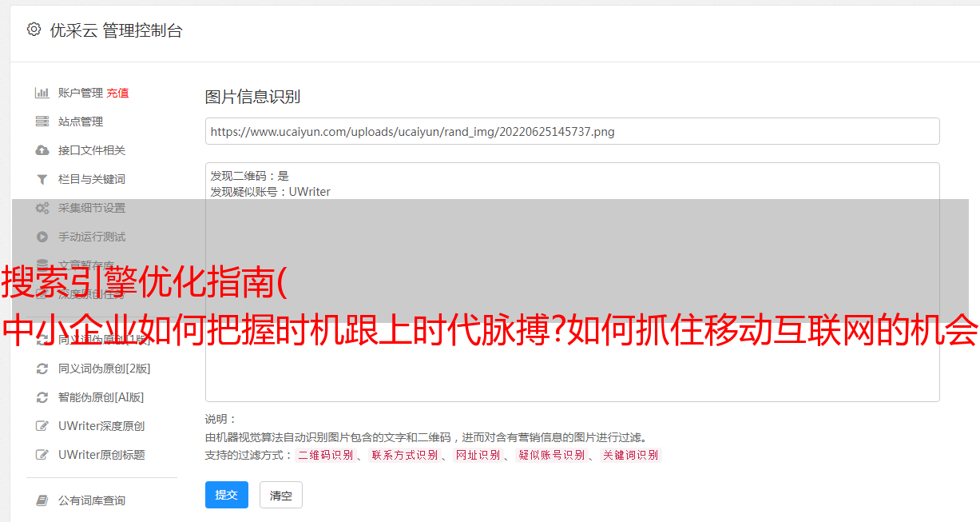
Task: Click the play icon for 手动运行测试
Action: [42, 237]
